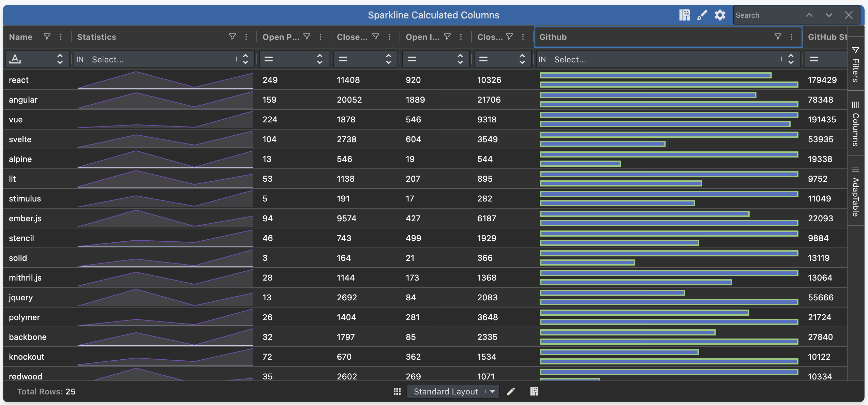Click the Github column filter funnel icon
868x405 pixels.
click(x=778, y=36)
